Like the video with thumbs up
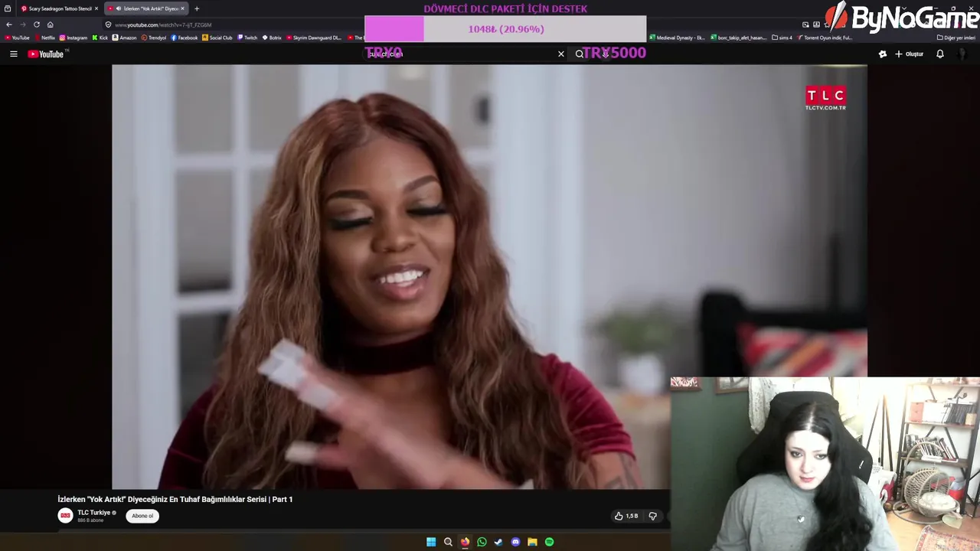Screen dimensions: 980x551 (x=626, y=516)
